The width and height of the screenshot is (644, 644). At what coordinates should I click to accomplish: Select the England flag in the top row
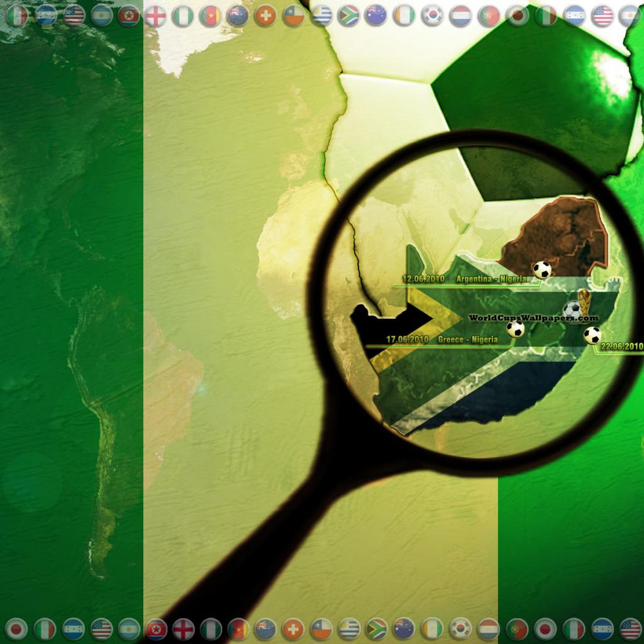point(155,15)
